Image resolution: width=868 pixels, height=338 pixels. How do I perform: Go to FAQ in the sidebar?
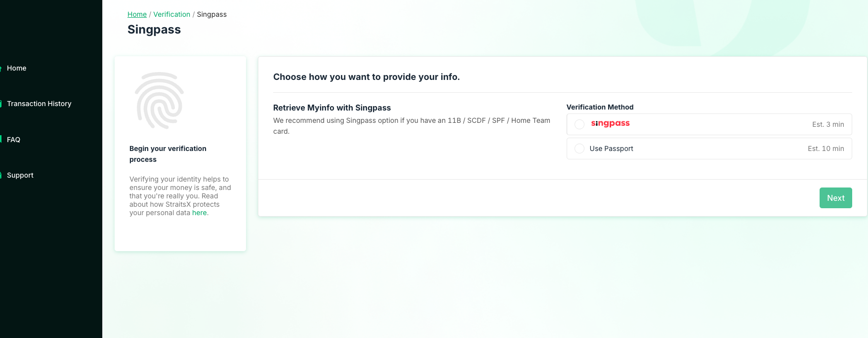[13, 140]
